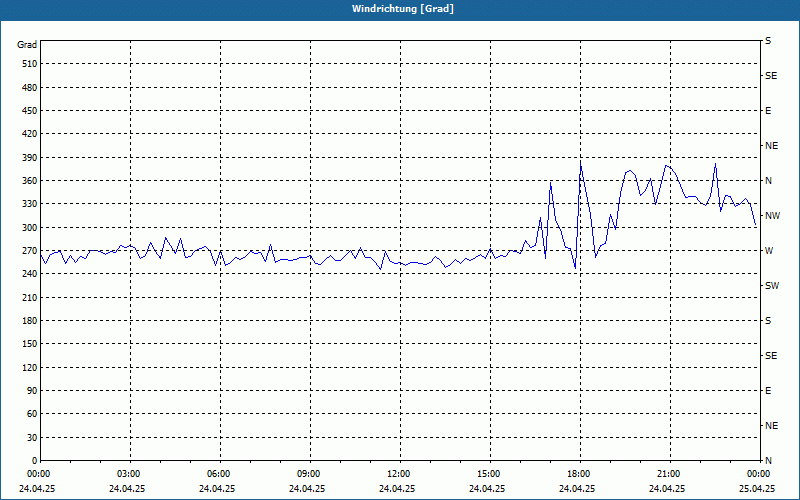Image resolution: width=800 pixels, height=500 pixels.
Task: Select the 510 y-axis value
Action: 30,64
